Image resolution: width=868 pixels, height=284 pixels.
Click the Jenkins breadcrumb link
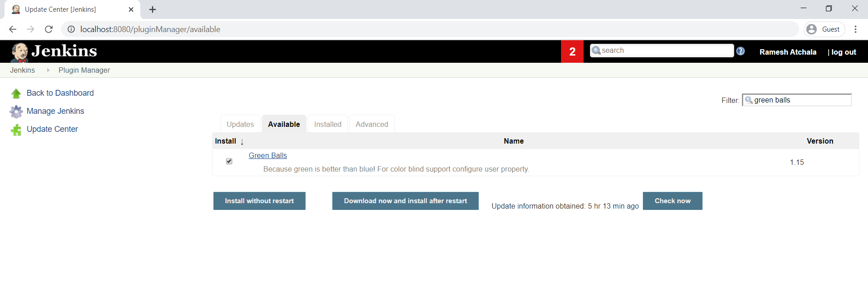23,70
